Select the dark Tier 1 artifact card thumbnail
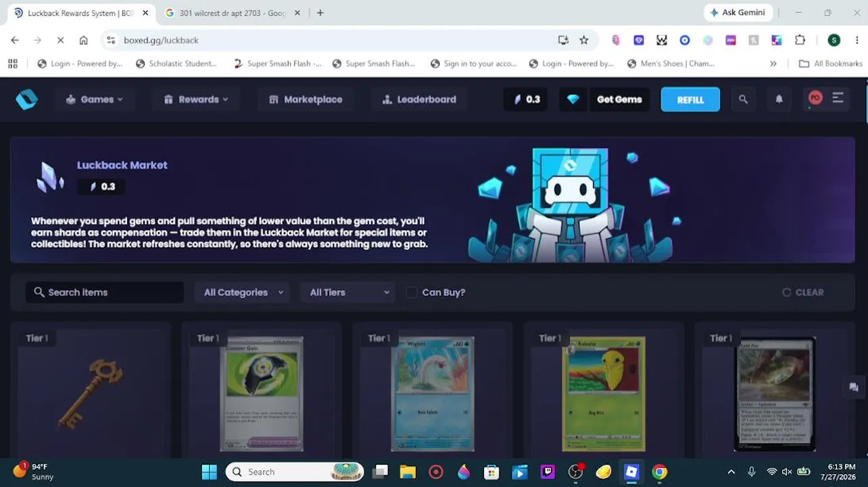 click(775, 394)
